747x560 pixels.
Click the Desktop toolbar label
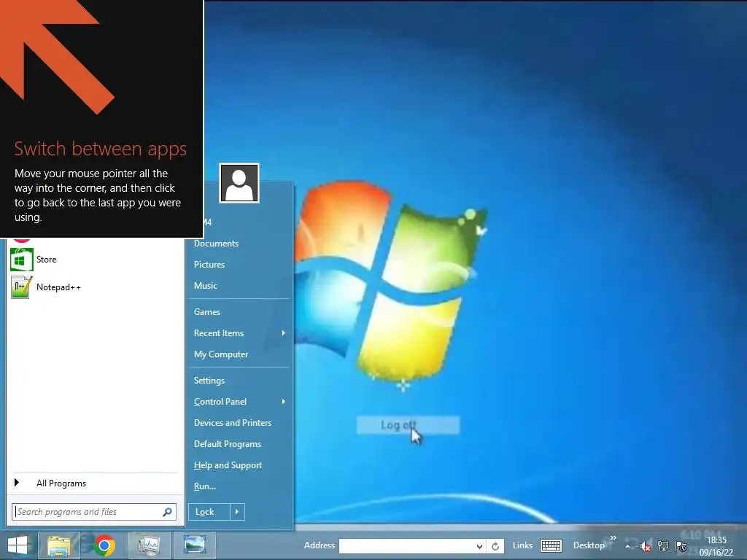589,545
